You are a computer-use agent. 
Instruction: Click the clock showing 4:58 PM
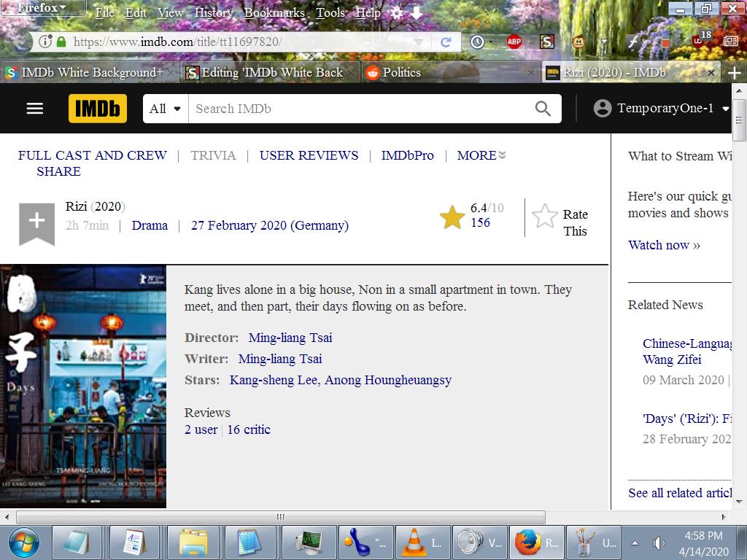pos(703,536)
